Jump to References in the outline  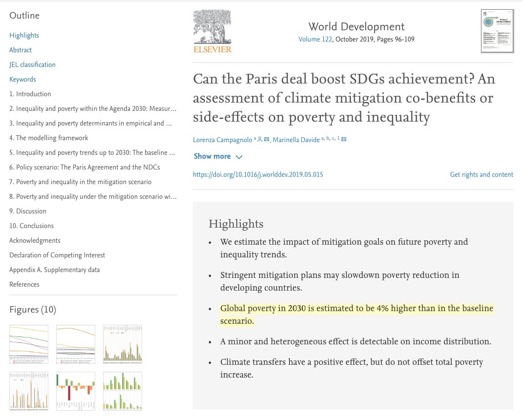24,285
